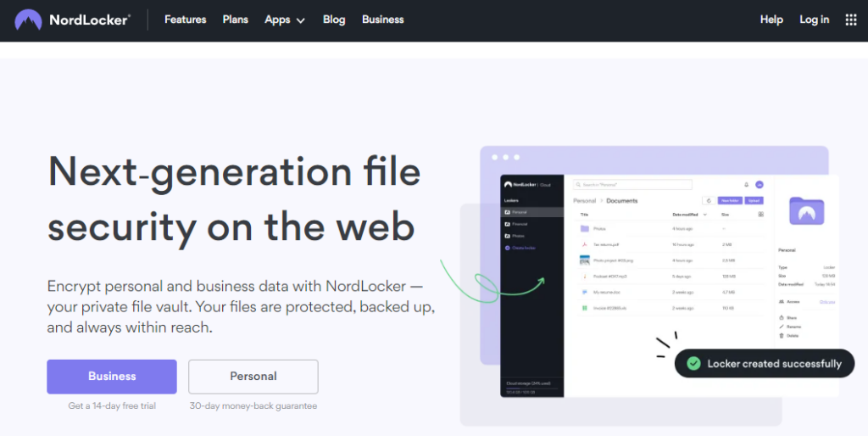Go to the Plans page
Viewport: 868px width, 436px height.
coord(236,20)
